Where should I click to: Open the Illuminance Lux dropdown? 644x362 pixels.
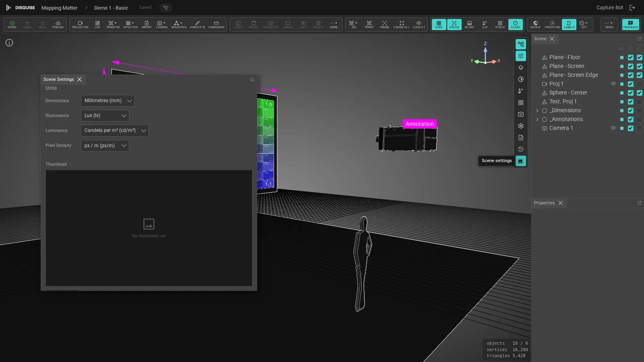pos(105,115)
